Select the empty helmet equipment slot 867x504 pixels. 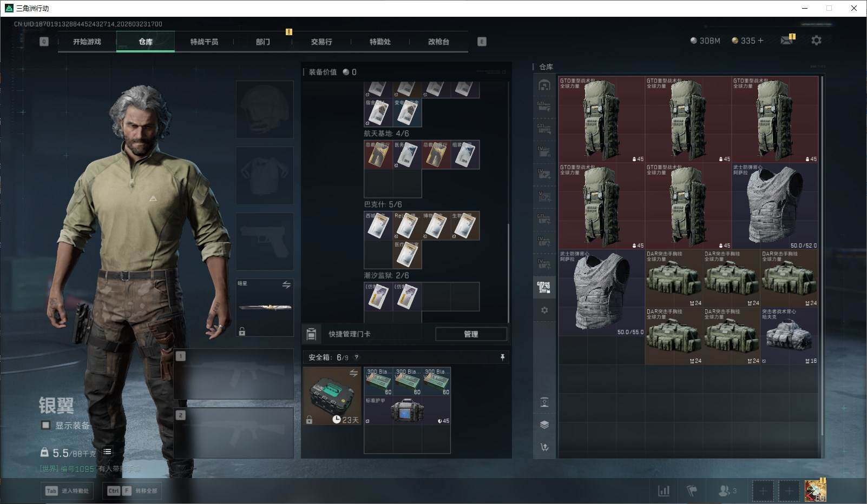tap(265, 109)
